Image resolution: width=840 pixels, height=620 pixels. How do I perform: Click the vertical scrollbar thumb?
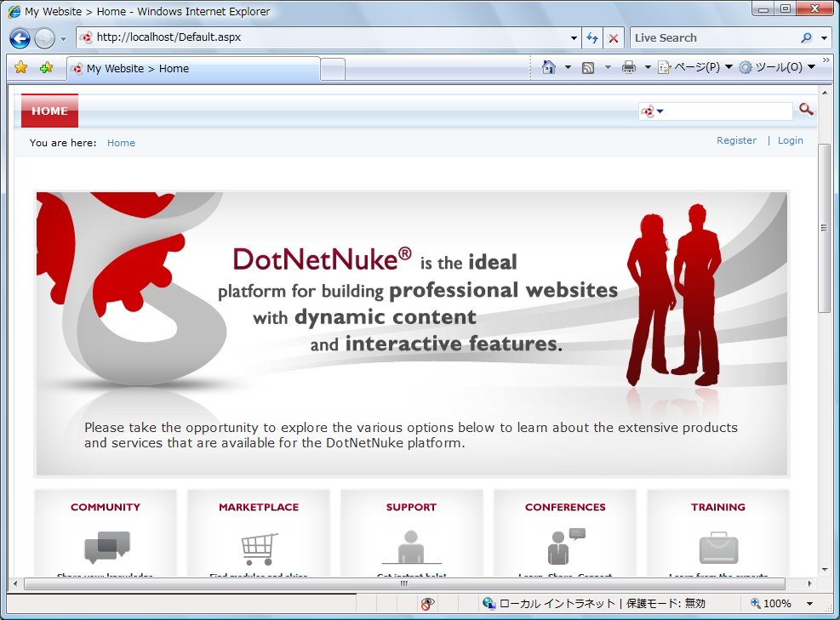point(825,228)
